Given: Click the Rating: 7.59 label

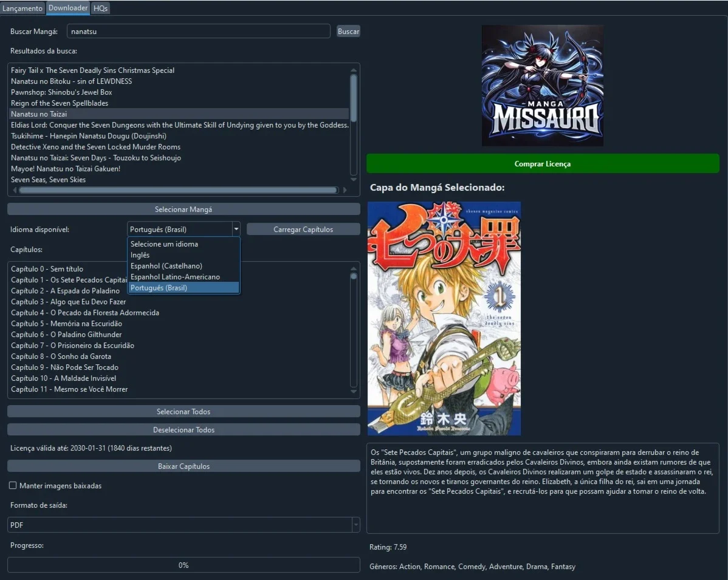Looking at the screenshot, I should (x=388, y=547).
